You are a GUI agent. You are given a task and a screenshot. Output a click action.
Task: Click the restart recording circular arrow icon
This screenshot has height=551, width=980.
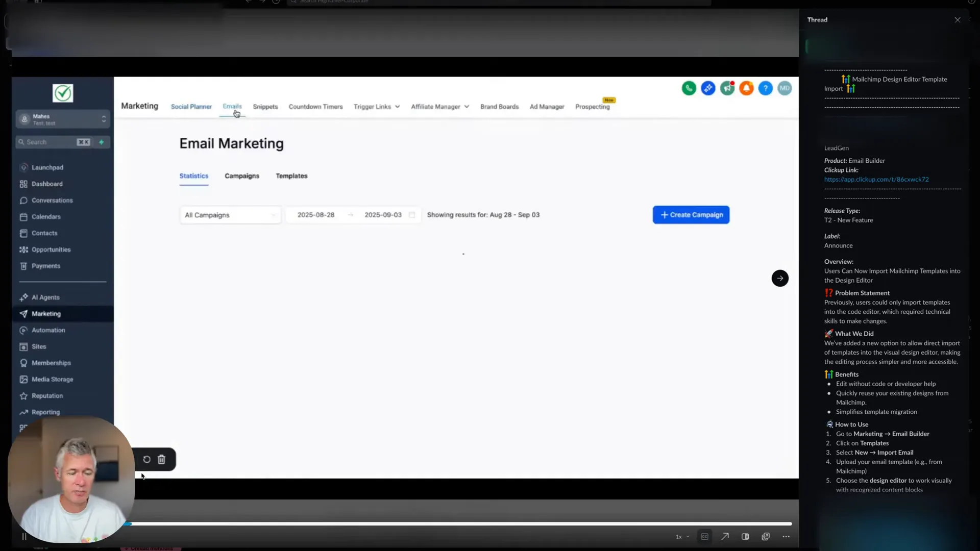click(146, 459)
